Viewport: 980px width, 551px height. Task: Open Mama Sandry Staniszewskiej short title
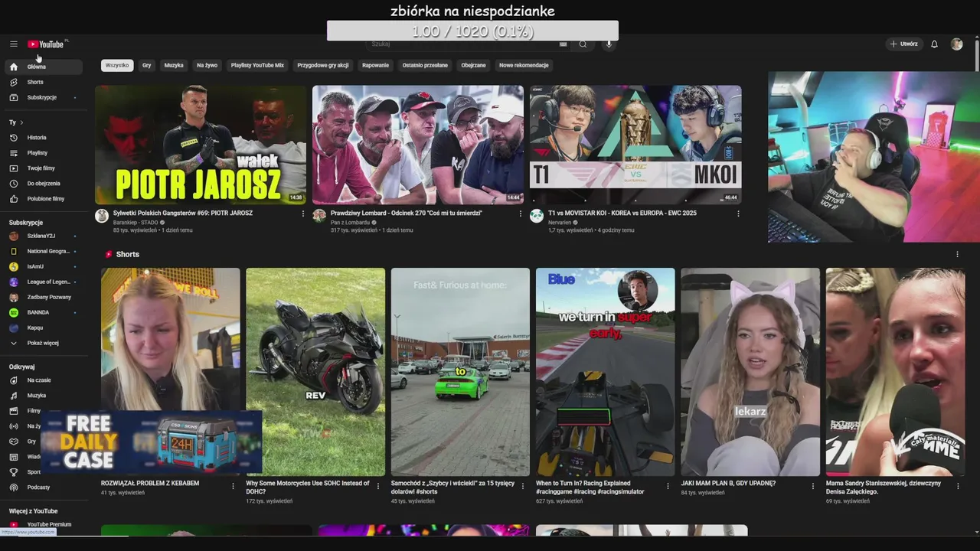(x=884, y=487)
